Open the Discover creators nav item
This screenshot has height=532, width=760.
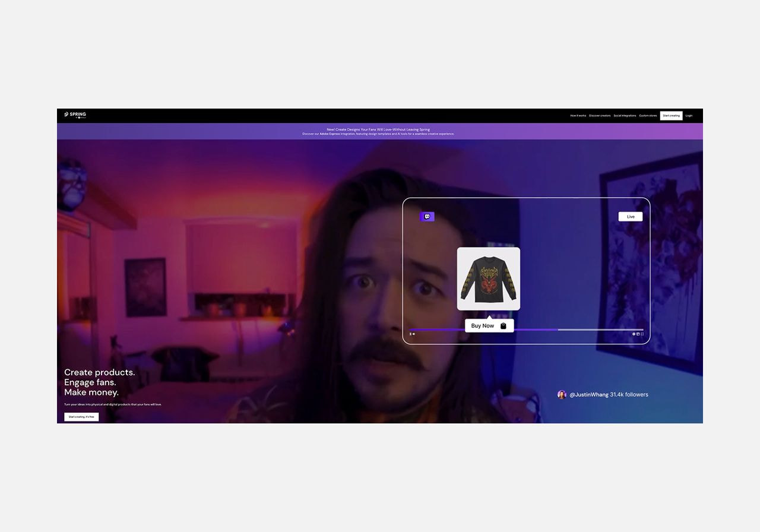pos(600,116)
